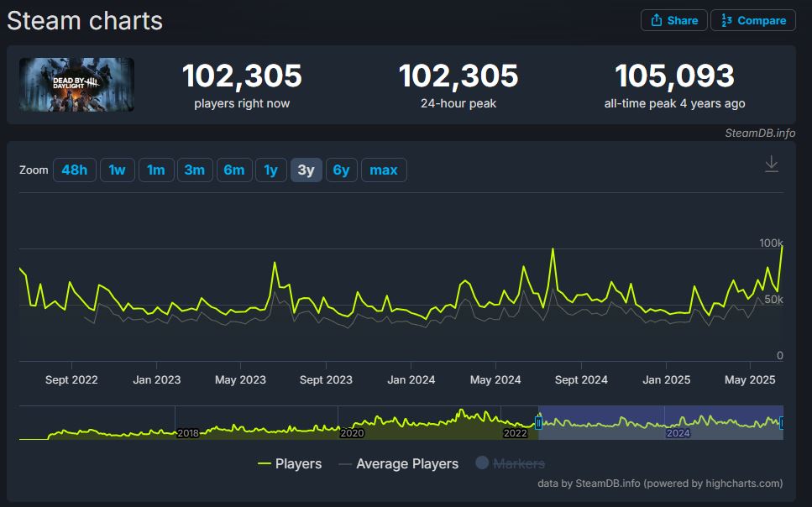
Task: Toggle the Average Players legend series
Action: [398, 463]
